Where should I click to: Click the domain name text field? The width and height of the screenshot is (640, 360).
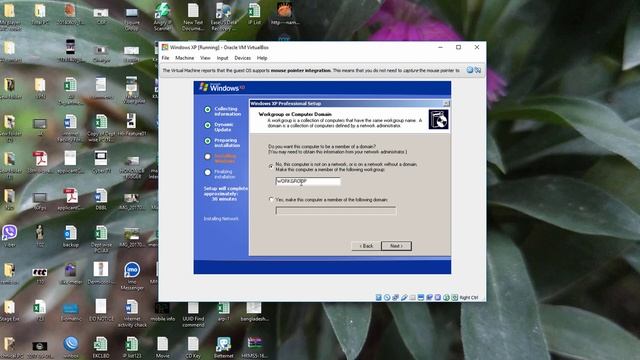[336, 211]
